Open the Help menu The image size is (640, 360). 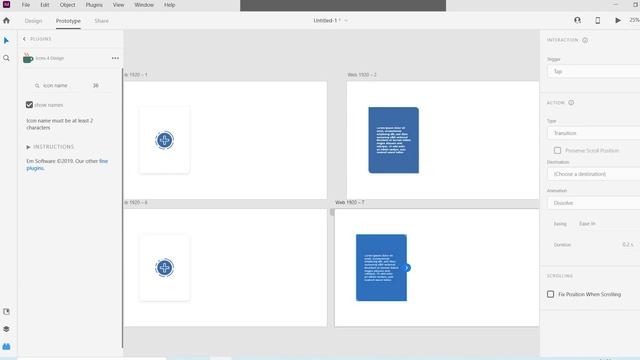(169, 5)
